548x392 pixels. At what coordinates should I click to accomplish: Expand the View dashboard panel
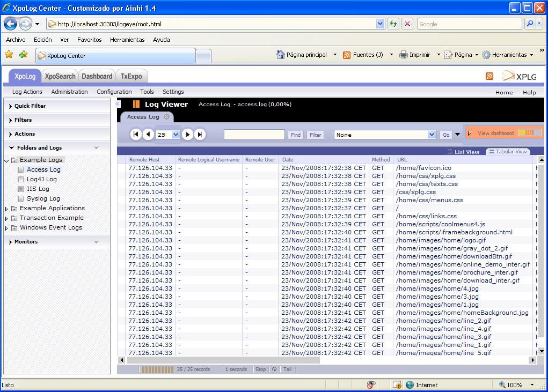[x=469, y=134]
